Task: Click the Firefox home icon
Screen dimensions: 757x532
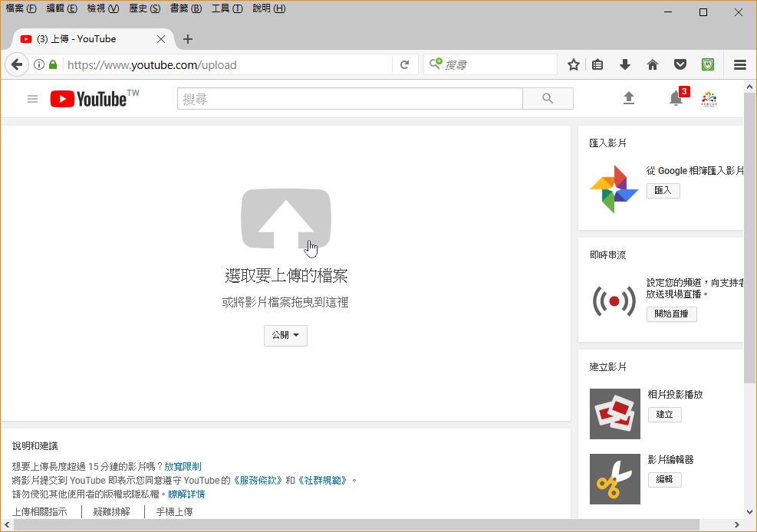Action: [x=652, y=64]
